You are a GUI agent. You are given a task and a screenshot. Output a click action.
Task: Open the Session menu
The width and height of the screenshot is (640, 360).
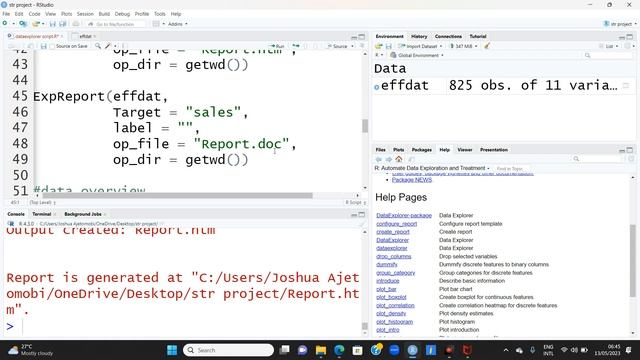(x=85, y=14)
